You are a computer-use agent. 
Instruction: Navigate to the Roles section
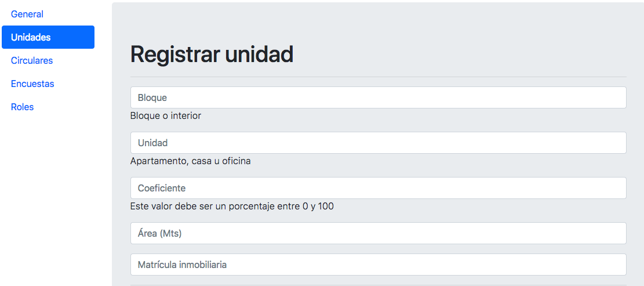[x=22, y=107]
